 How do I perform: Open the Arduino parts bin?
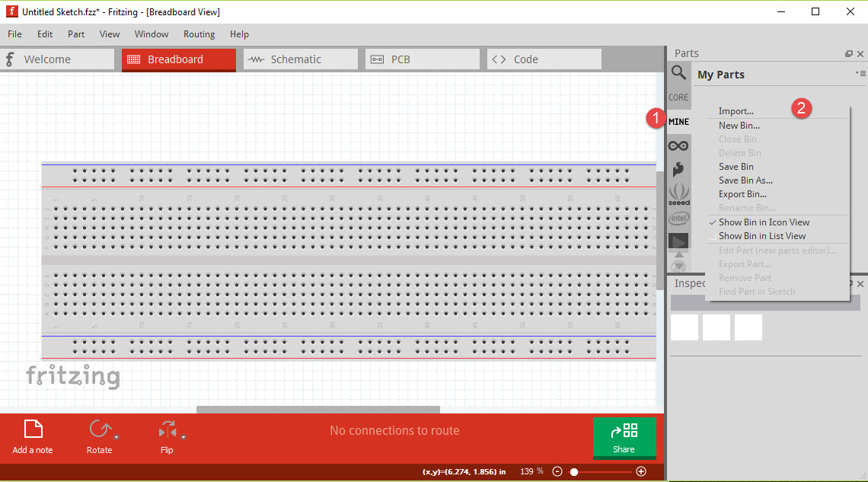tap(678, 146)
